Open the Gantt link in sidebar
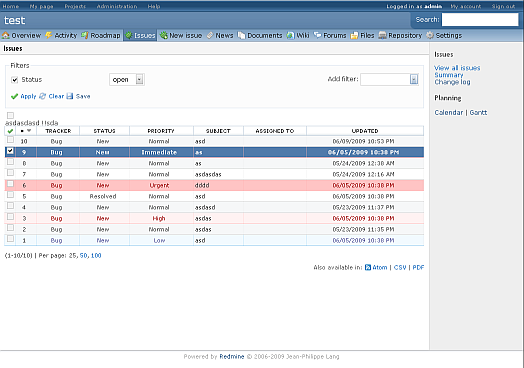Screen dimensions: 524x368 [478, 113]
